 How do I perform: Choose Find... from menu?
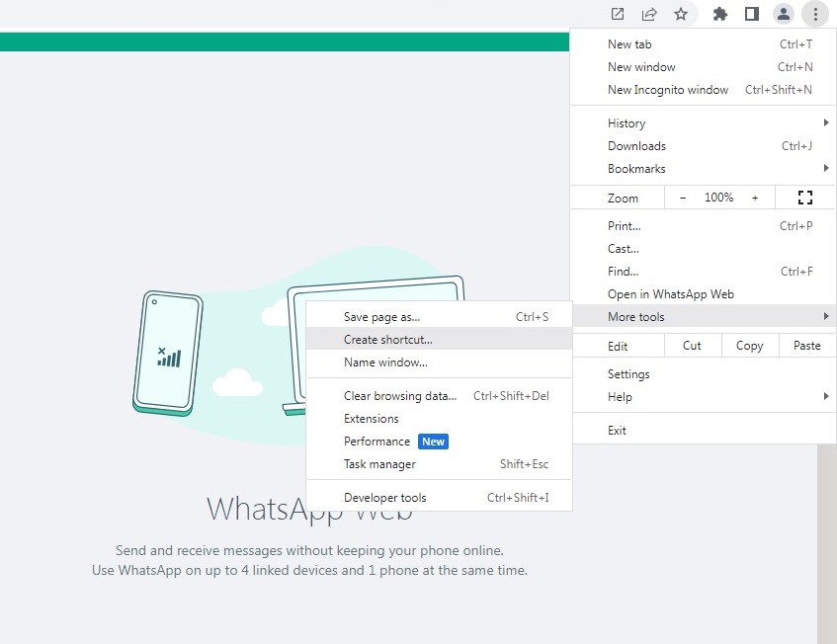tap(704, 271)
